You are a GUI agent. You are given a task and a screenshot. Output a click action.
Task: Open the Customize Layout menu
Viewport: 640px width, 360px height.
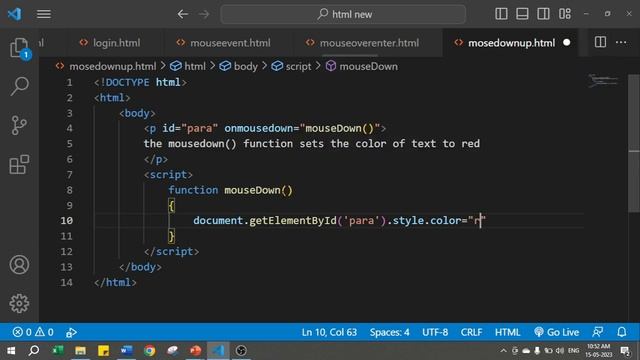click(x=565, y=14)
